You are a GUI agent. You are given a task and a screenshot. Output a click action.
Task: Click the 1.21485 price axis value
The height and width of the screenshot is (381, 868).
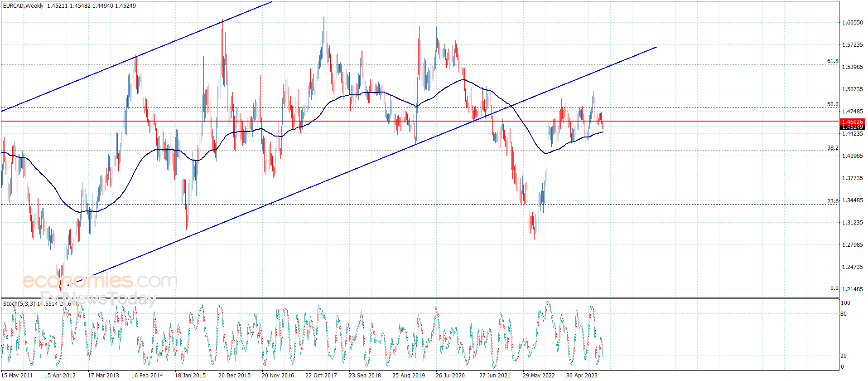(x=852, y=289)
